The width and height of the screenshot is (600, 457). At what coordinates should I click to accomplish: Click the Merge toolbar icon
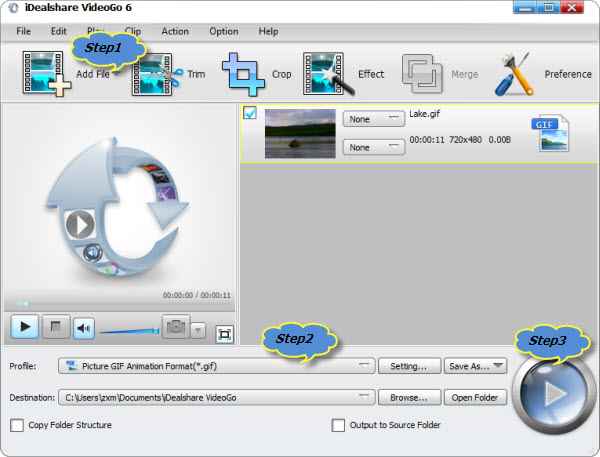[422, 74]
